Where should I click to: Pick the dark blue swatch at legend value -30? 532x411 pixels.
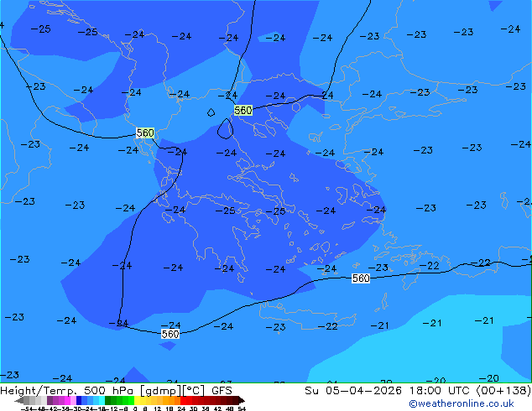pyautogui.click(x=79, y=401)
